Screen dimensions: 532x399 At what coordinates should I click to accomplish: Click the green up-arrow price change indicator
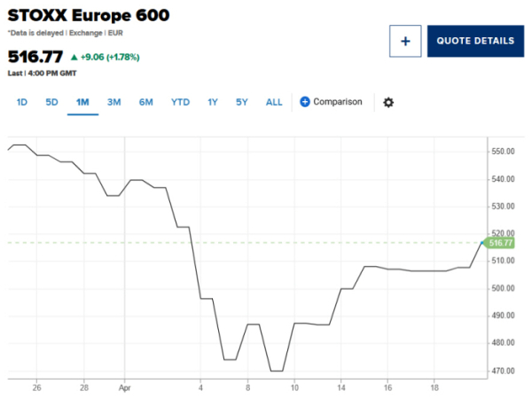(x=74, y=58)
